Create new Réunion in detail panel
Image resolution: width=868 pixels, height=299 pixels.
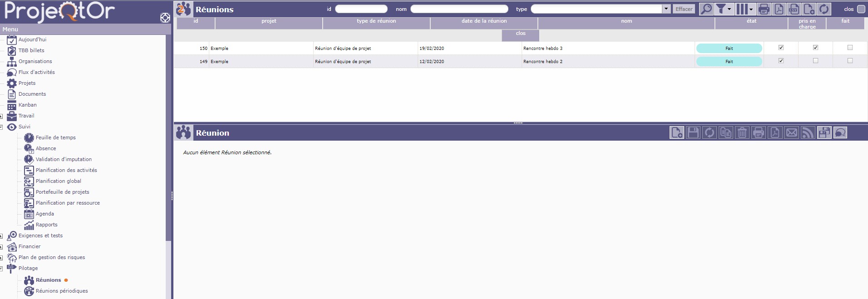676,132
